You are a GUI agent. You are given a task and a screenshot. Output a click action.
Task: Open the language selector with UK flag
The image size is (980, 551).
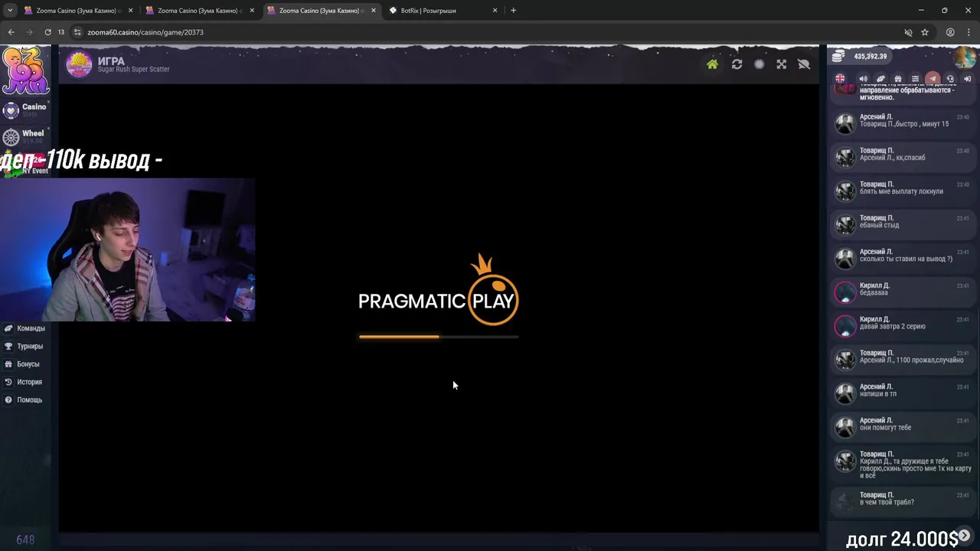pos(841,78)
